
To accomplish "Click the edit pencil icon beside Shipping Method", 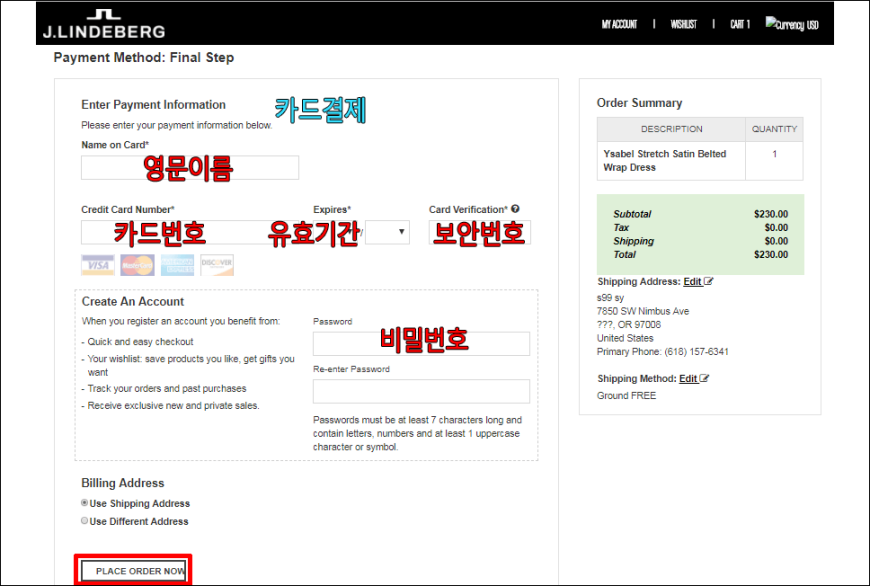I will click(704, 378).
